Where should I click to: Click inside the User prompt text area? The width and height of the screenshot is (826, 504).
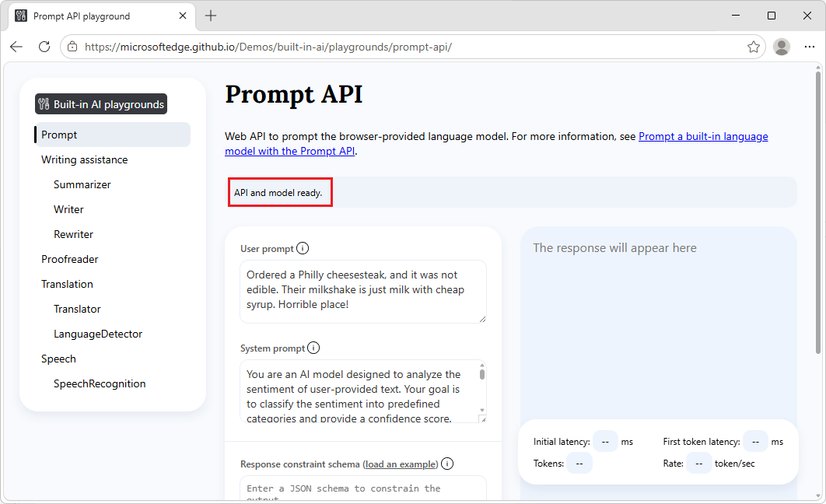pyautogui.click(x=363, y=291)
